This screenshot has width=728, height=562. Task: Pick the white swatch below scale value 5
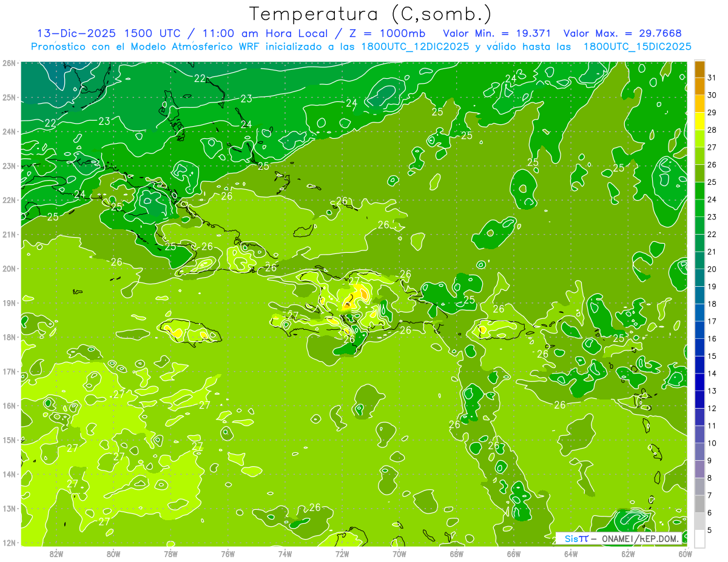(x=699, y=538)
